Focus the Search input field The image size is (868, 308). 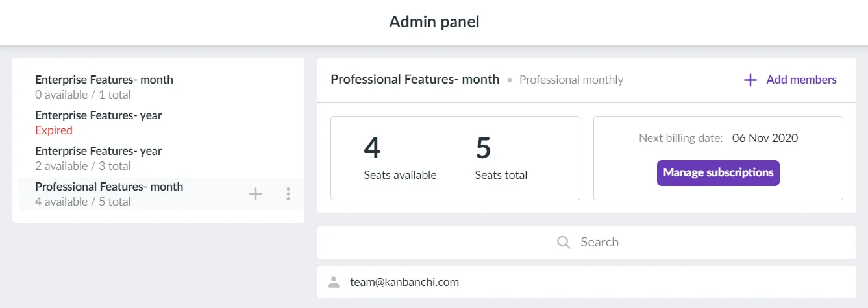pos(587,243)
